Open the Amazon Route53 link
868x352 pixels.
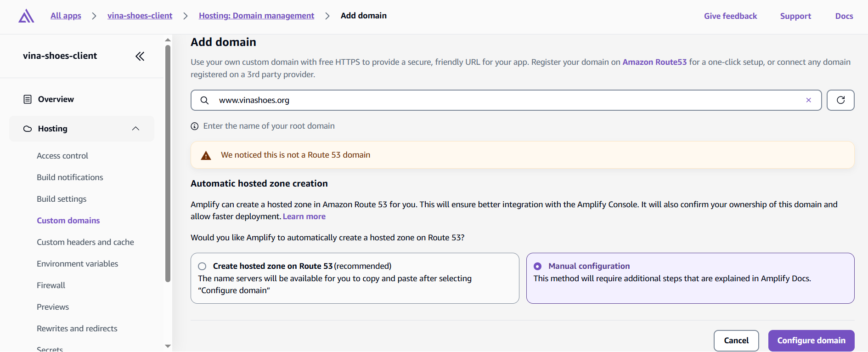[654, 62]
